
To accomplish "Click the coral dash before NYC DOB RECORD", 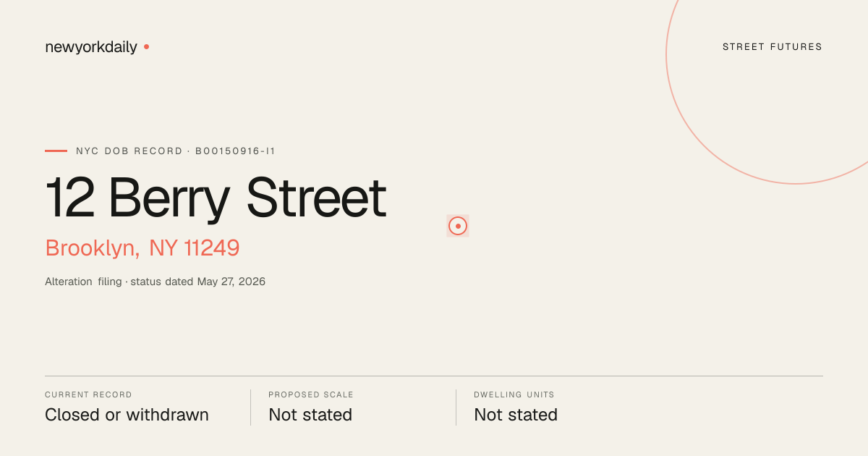I will point(56,151).
